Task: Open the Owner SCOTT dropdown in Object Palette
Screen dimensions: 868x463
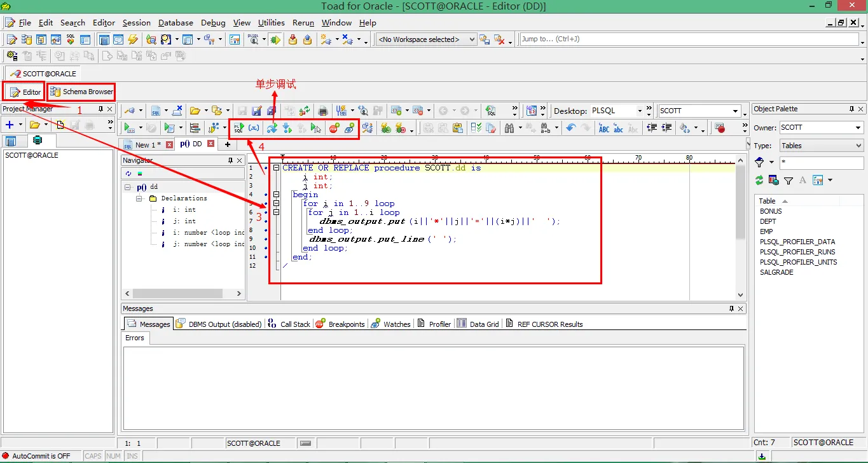Action: coord(858,128)
